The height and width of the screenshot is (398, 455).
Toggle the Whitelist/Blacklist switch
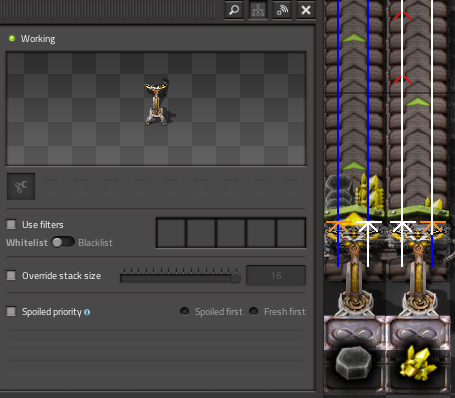point(63,242)
